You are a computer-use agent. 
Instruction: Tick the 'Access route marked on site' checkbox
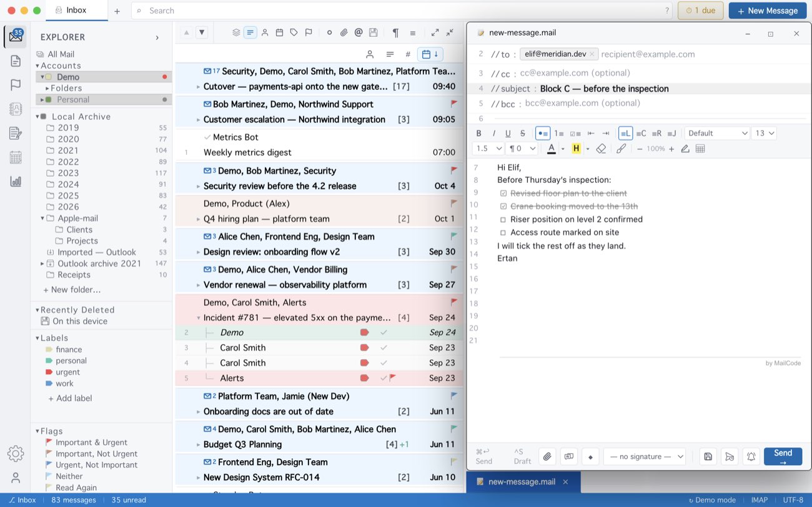click(503, 232)
